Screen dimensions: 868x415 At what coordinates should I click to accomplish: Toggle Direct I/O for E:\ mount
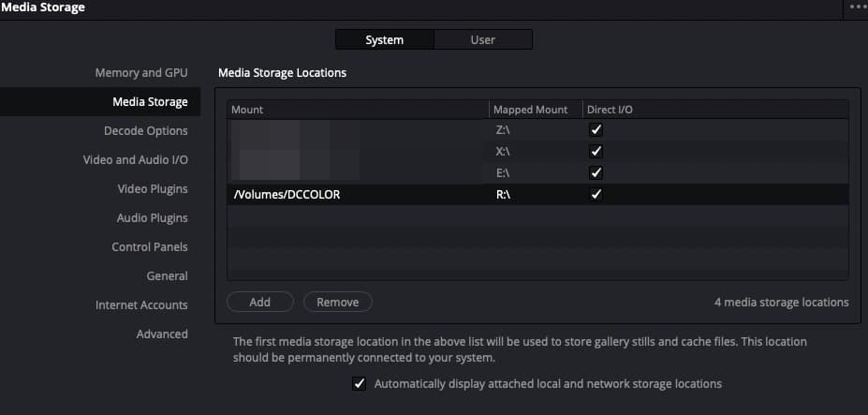(596, 173)
